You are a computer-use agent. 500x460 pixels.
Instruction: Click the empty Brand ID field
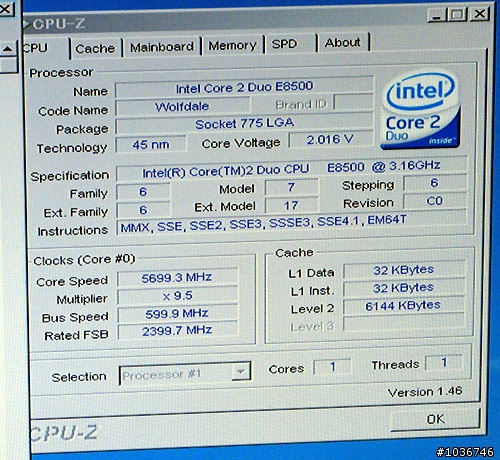pos(354,102)
